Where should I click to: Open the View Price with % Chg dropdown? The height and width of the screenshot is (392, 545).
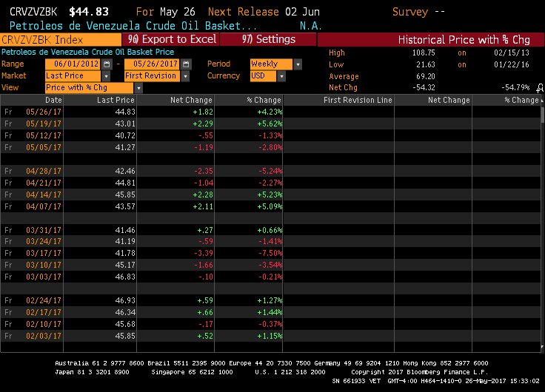coord(138,87)
